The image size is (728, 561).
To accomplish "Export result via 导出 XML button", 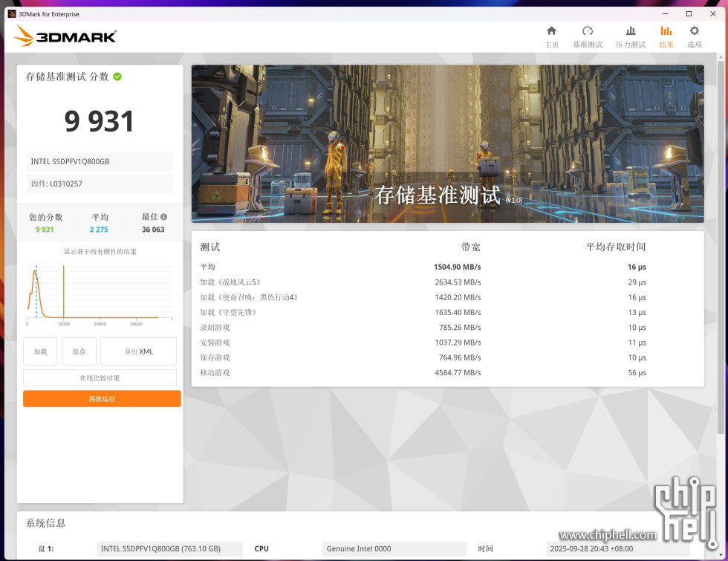I will click(138, 351).
